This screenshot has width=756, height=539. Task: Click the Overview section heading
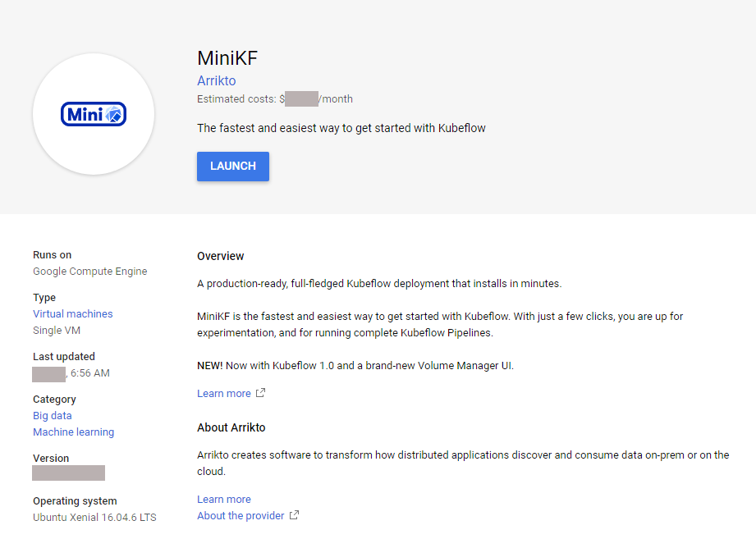221,256
